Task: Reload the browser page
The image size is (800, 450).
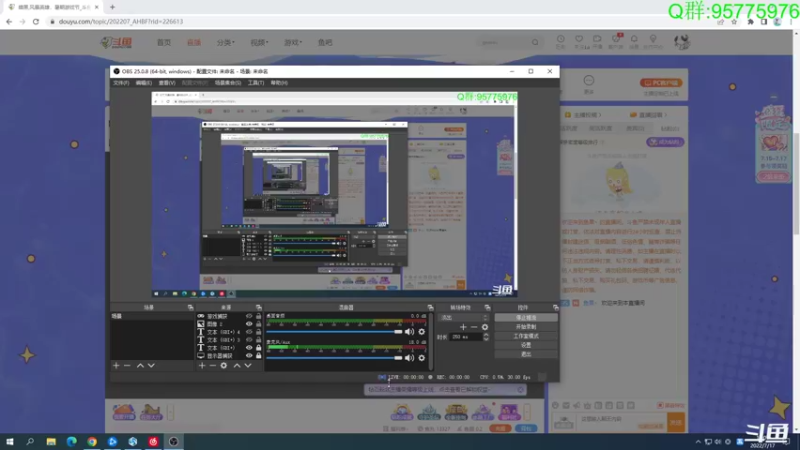Action: [x=36, y=21]
